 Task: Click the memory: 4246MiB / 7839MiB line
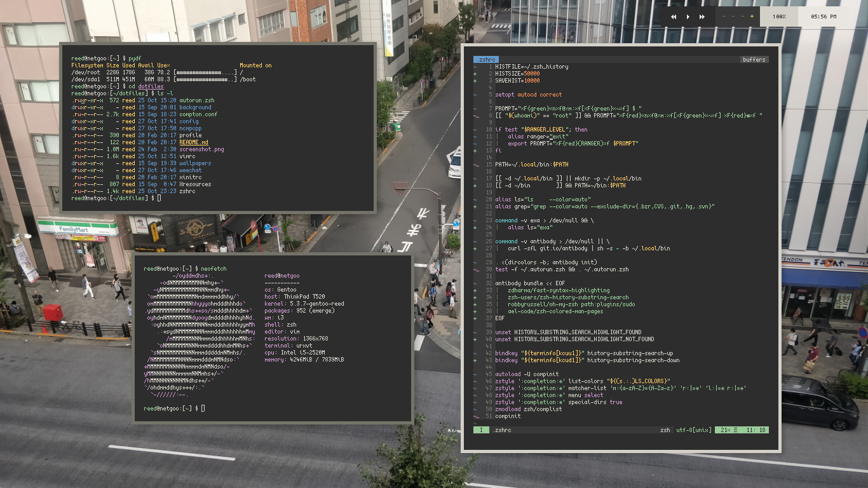(x=304, y=360)
